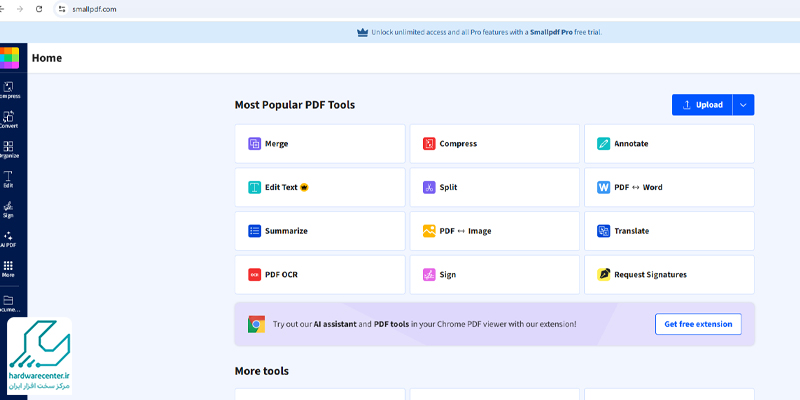This screenshot has width=800, height=400.
Task: Click the yellow PDF Image icon
Action: [x=429, y=231]
